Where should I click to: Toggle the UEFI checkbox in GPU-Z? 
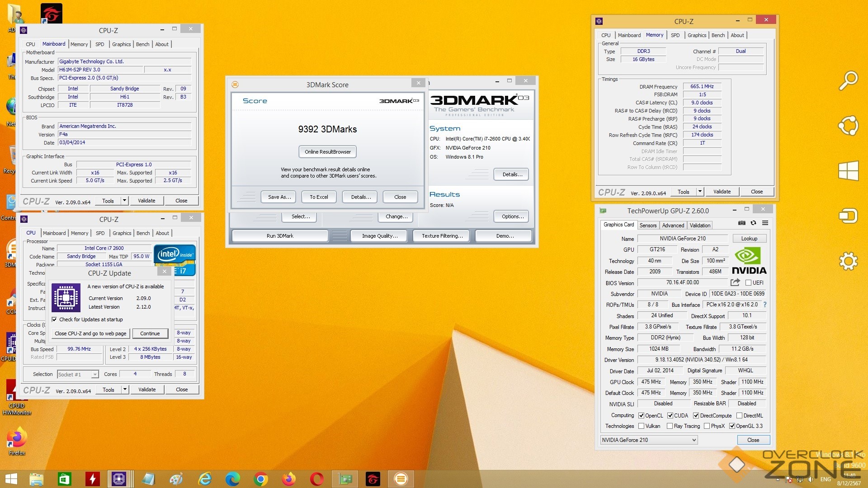(748, 283)
